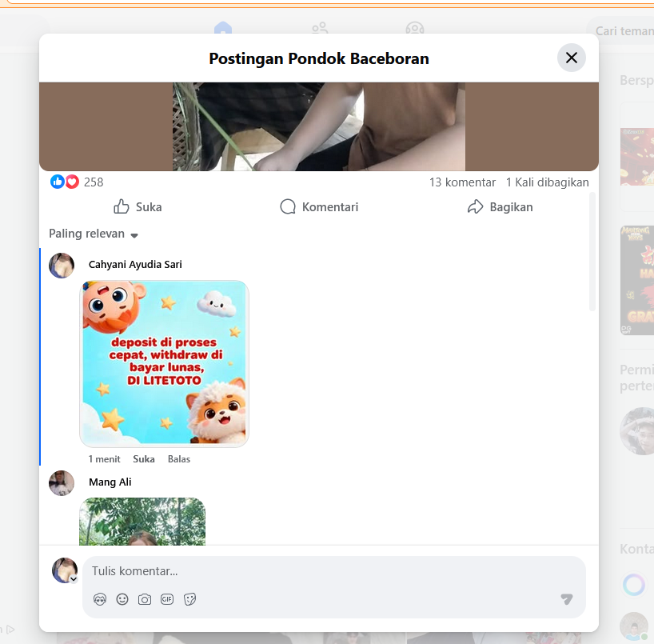The image size is (654, 644).
Task: Open the 258 reactions count
Action: point(94,182)
